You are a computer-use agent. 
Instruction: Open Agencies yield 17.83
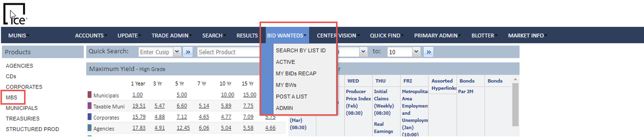coord(139,128)
